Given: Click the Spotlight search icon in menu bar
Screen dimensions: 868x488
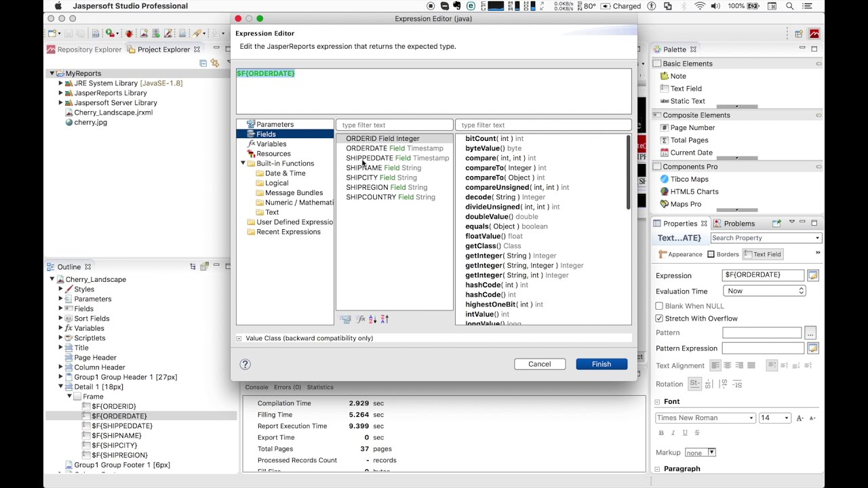Looking at the screenshot, I should click(x=790, y=6).
